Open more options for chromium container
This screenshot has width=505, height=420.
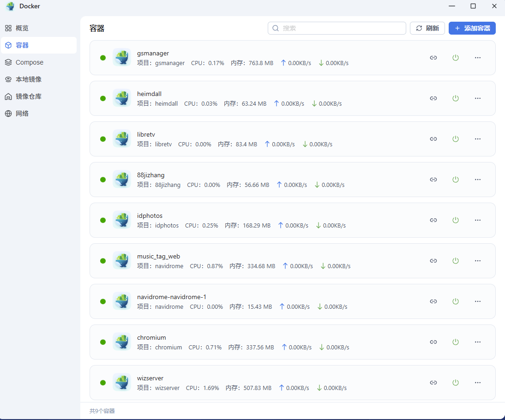[x=478, y=342]
